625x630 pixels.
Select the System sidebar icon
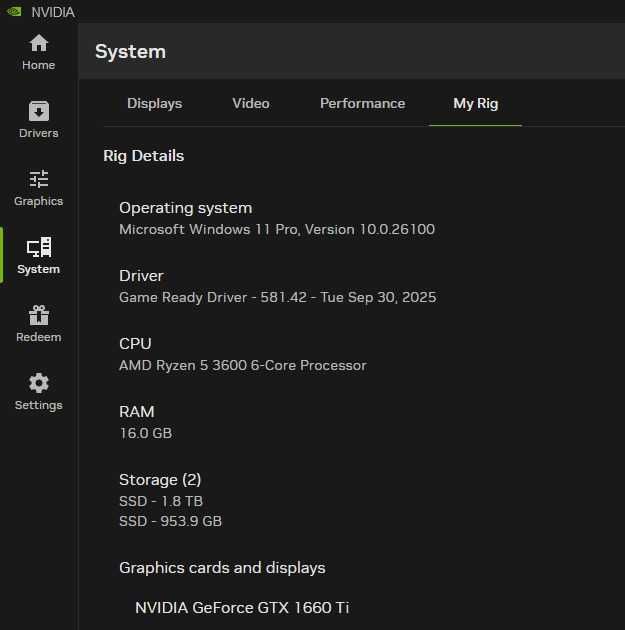pos(39,247)
